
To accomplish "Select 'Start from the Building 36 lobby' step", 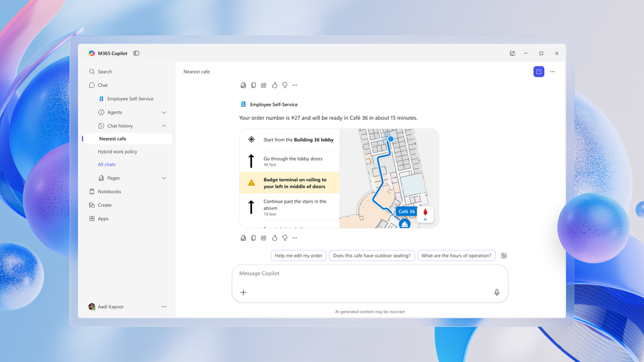I will (x=289, y=140).
